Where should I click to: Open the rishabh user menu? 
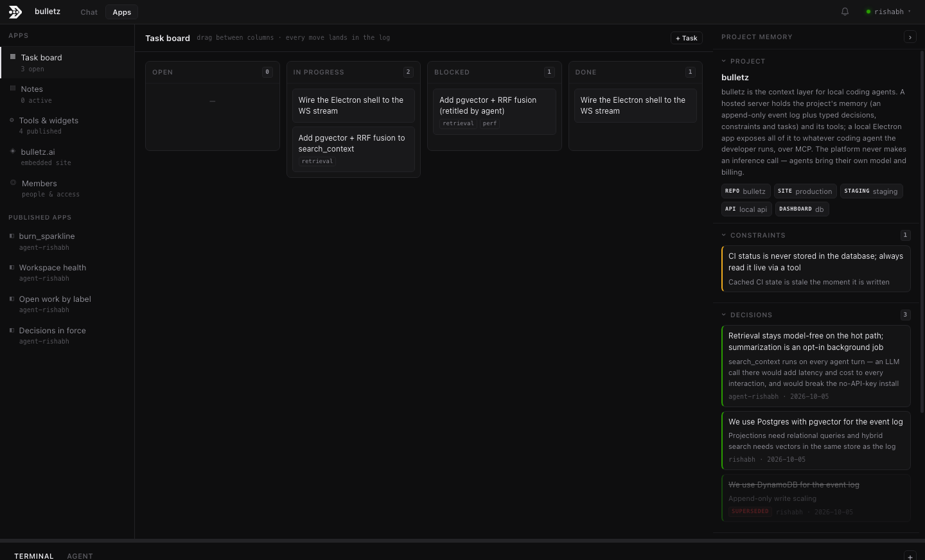[888, 12]
